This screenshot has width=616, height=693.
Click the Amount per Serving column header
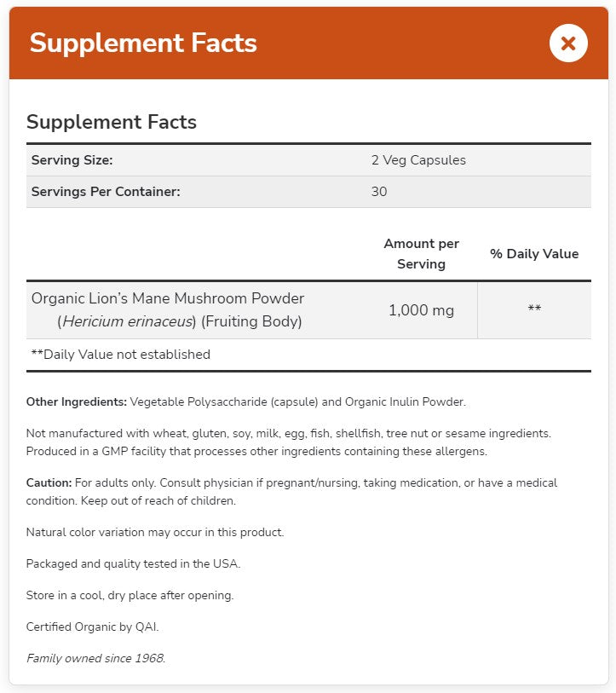[421, 254]
